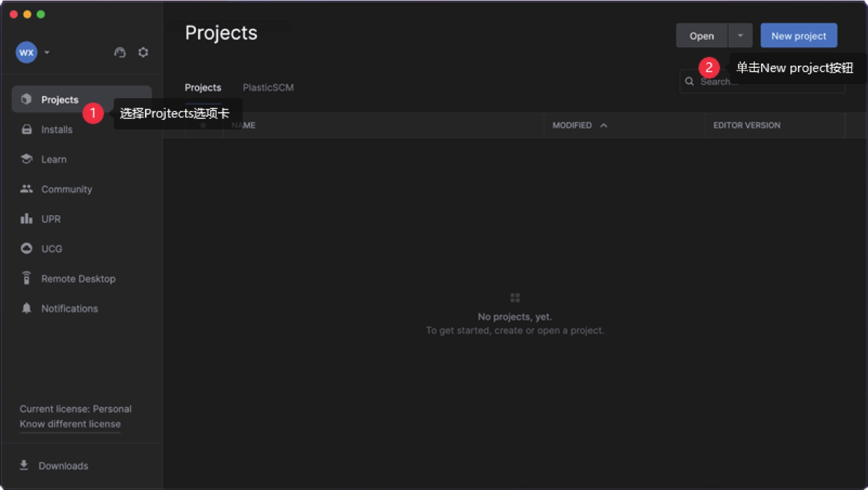Open the Community section
Image resolution: width=868 pixels, height=490 pixels.
click(x=67, y=189)
